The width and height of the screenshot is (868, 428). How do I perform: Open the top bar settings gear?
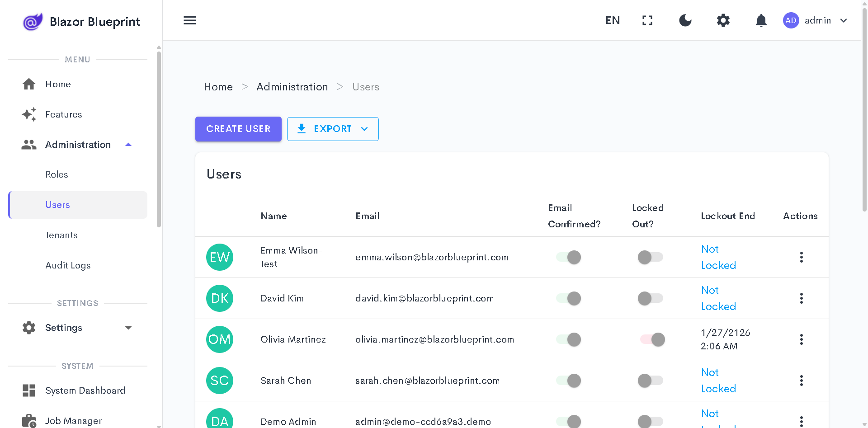pos(723,20)
